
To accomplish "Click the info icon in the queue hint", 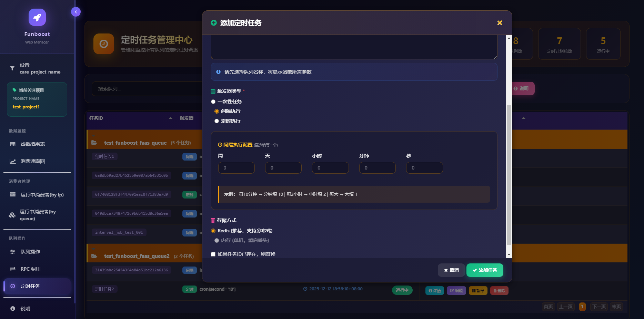I will pyautogui.click(x=218, y=72).
